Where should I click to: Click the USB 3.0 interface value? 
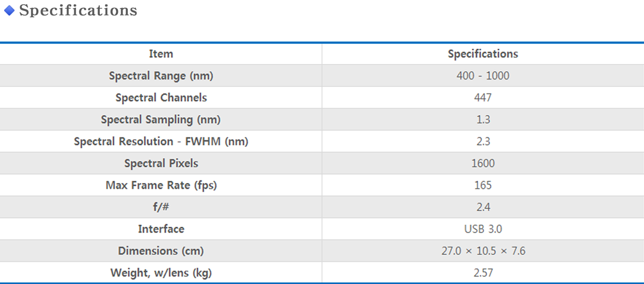pos(483,229)
